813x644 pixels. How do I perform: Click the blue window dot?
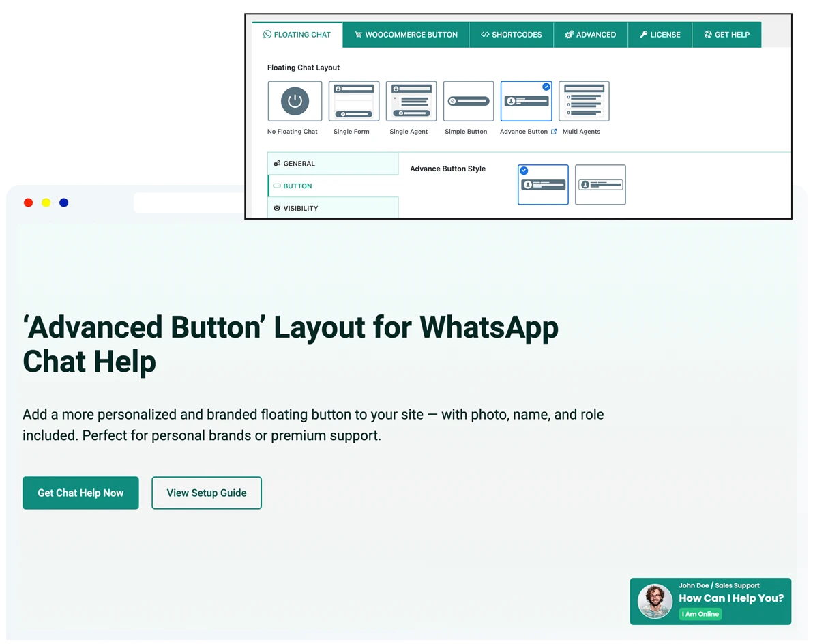click(64, 203)
